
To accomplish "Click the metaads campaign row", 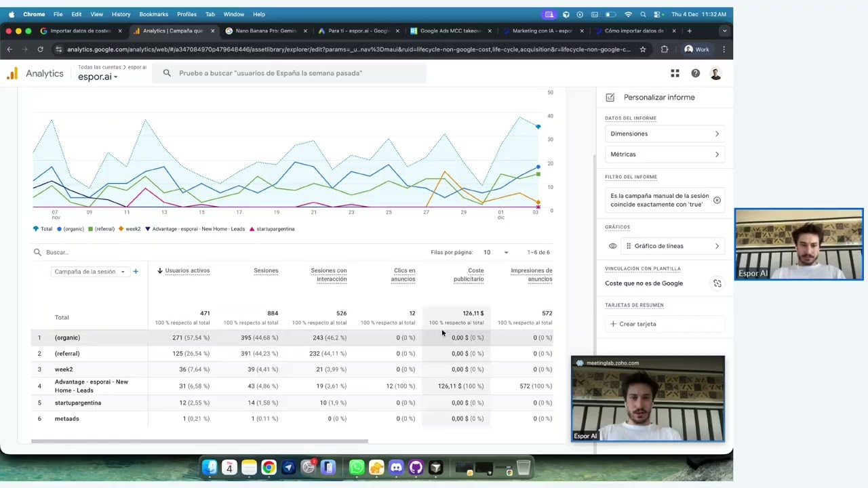I will click(292, 419).
